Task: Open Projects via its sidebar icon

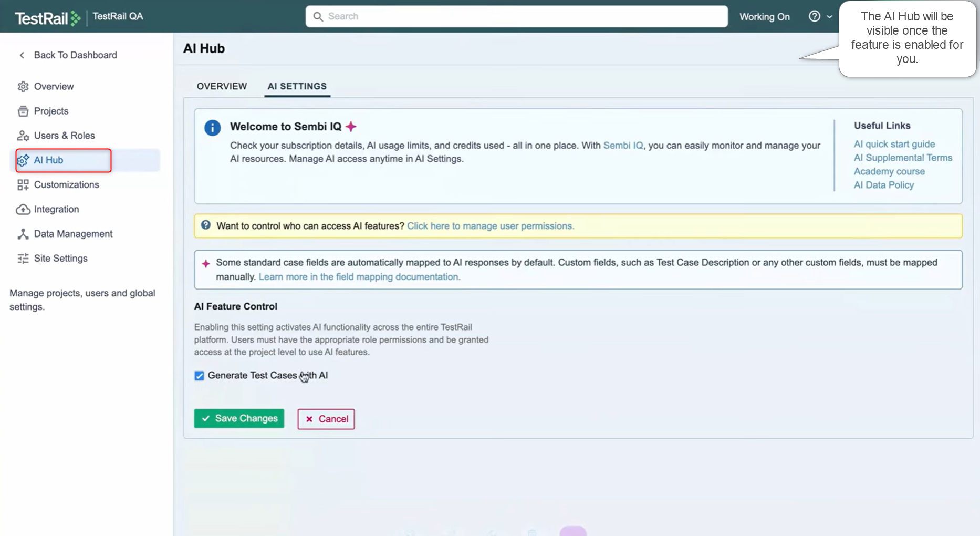Action: pos(23,111)
